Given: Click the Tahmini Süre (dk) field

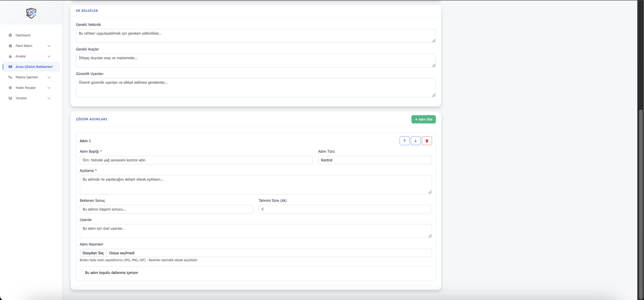Looking at the screenshot, I should (x=345, y=209).
